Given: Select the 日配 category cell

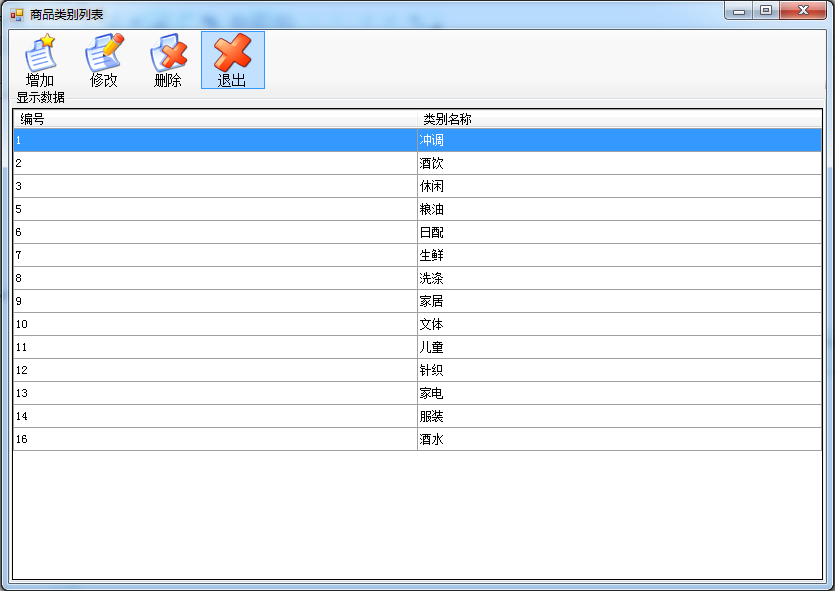Looking at the screenshot, I should click(x=619, y=232).
